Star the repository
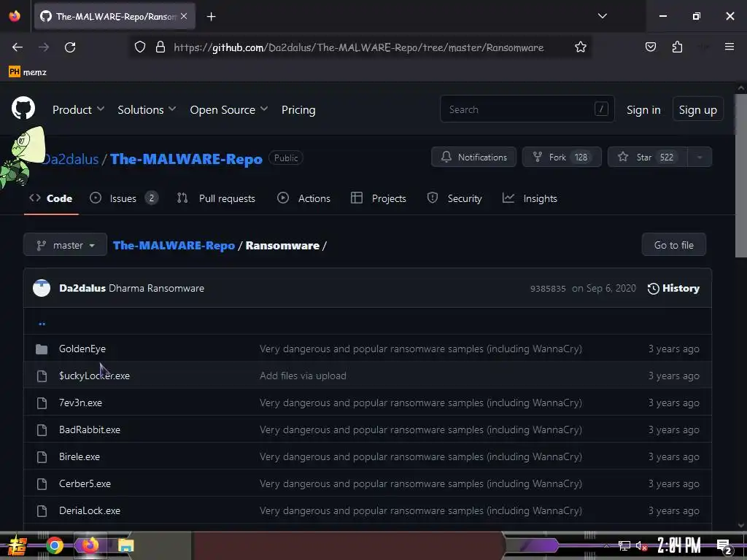 pos(647,157)
